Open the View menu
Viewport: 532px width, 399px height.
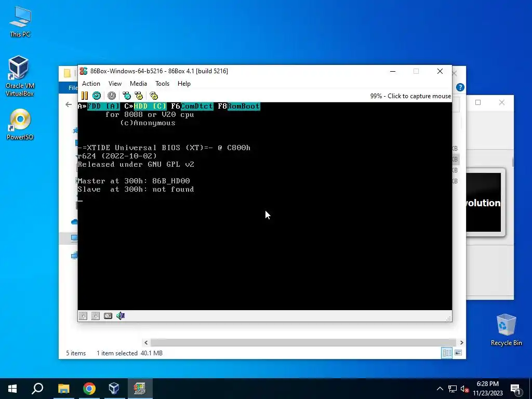point(115,84)
